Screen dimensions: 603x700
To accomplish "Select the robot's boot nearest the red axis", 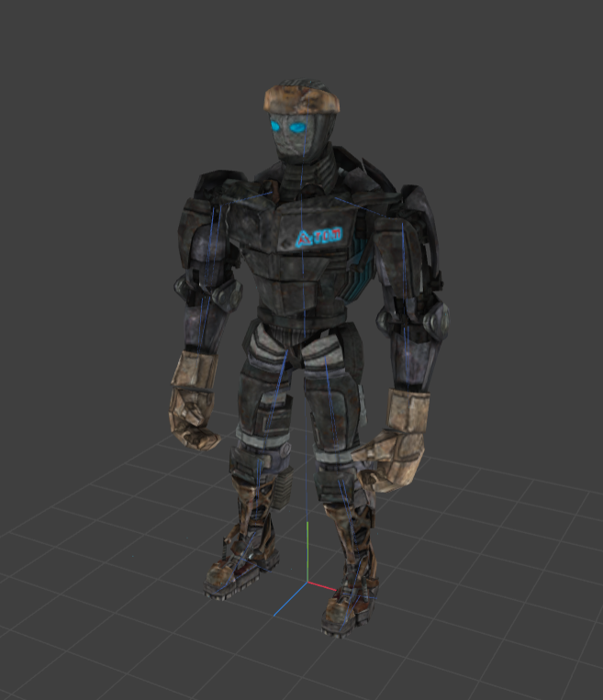I will (x=350, y=608).
